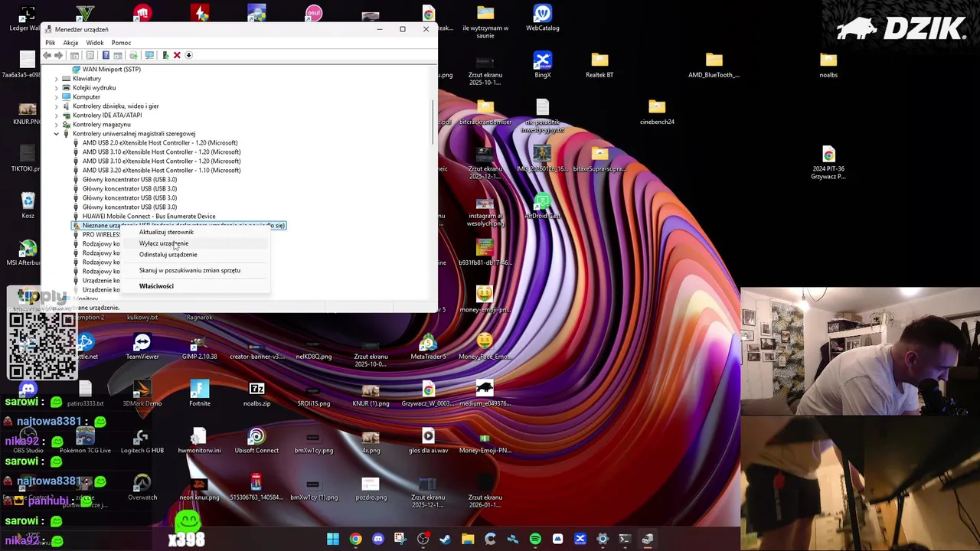This screenshot has width=980, height=551.
Task: Select the Logitech G HUB desktop icon
Action: (x=142, y=441)
